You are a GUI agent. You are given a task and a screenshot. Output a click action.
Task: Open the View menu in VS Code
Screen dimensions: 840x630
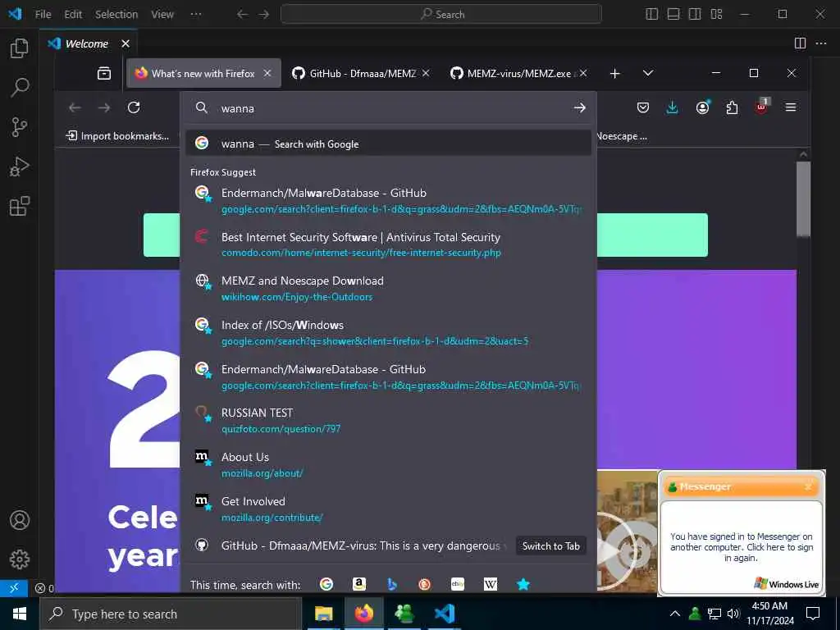tap(162, 15)
